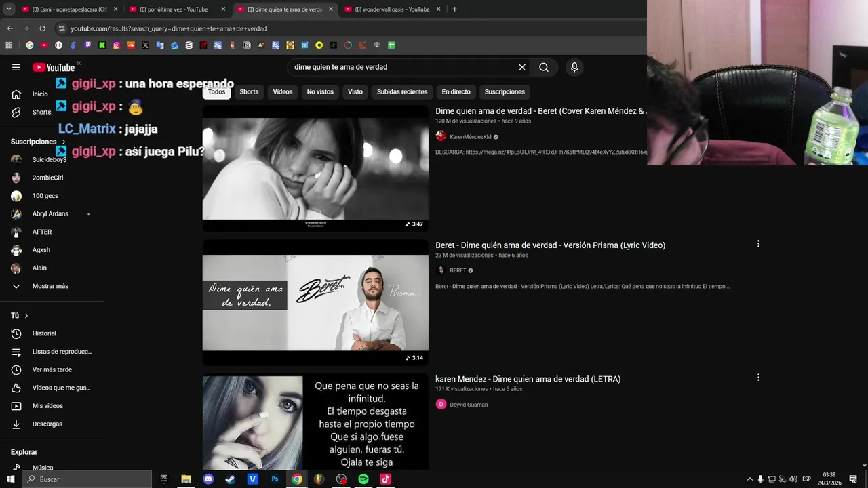
Task: Expand the Tú section chevron
Action: coord(26,316)
